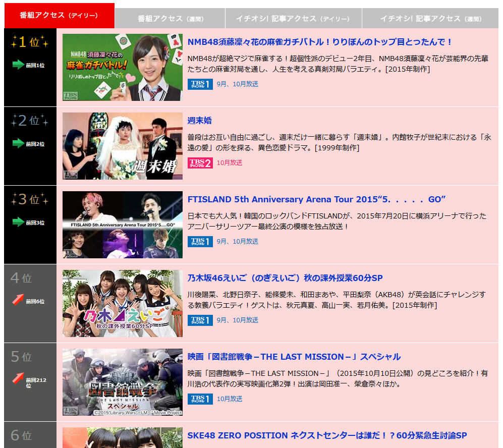Click the 1位 gold rank badge
This screenshot has width=503, height=448.
click(29, 42)
